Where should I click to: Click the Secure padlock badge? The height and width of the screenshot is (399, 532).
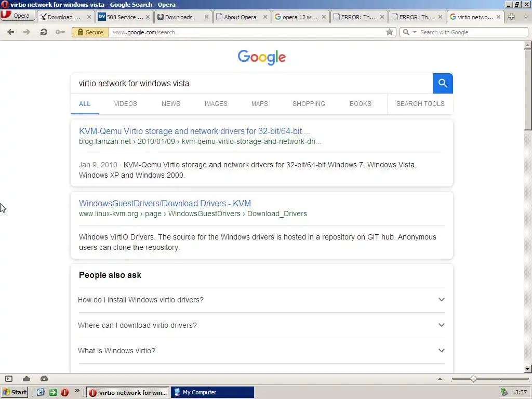[x=90, y=32]
